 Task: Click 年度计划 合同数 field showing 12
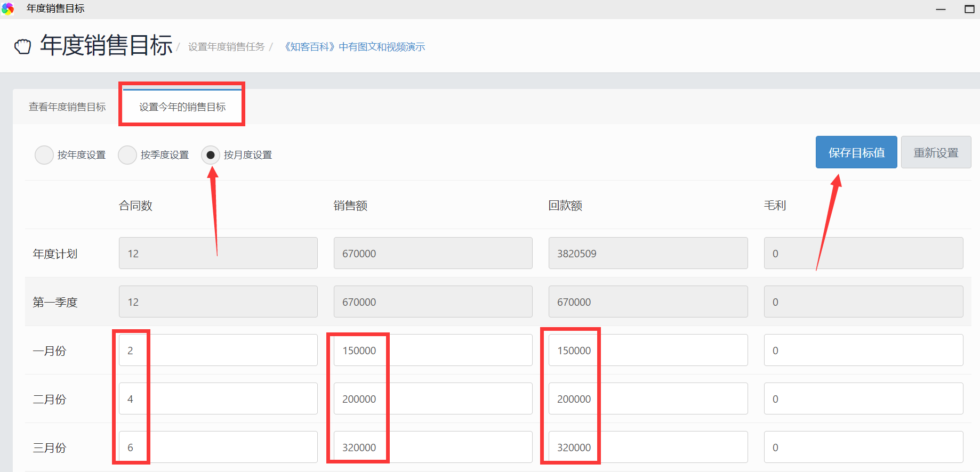coord(218,253)
